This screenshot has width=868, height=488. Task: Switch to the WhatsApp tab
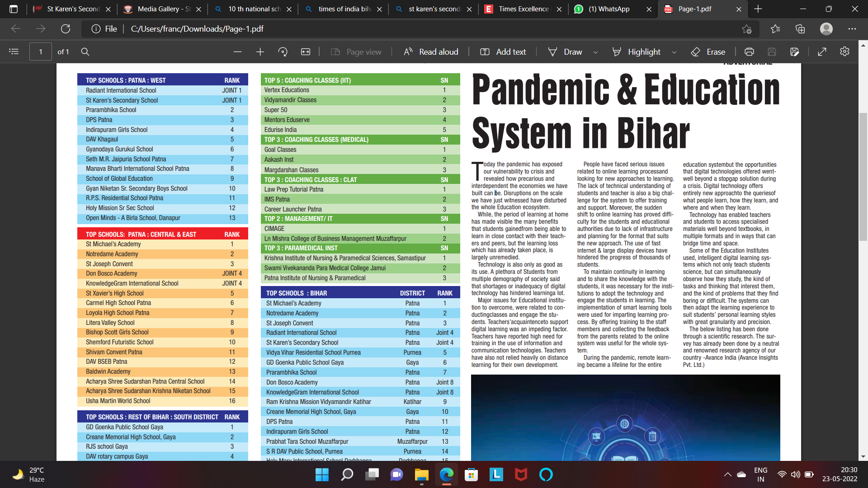[608, 9]
